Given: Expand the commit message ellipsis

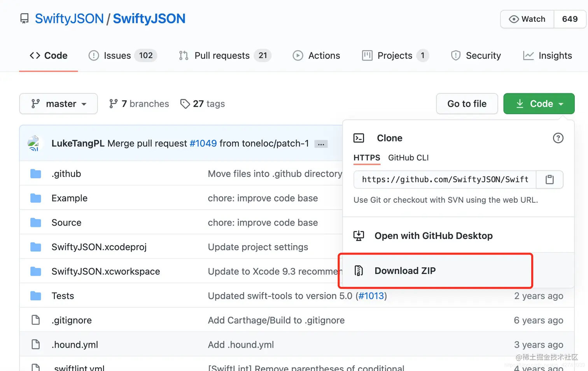Looking at the screenshot, I should [x=321, y=144].
